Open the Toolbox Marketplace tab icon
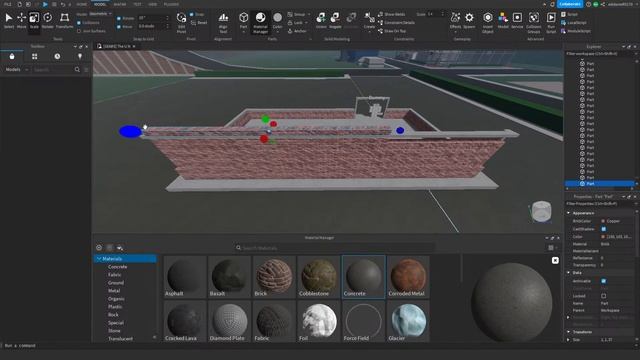The height and width of the screenshot is (360, 640). tap(12, 56)
